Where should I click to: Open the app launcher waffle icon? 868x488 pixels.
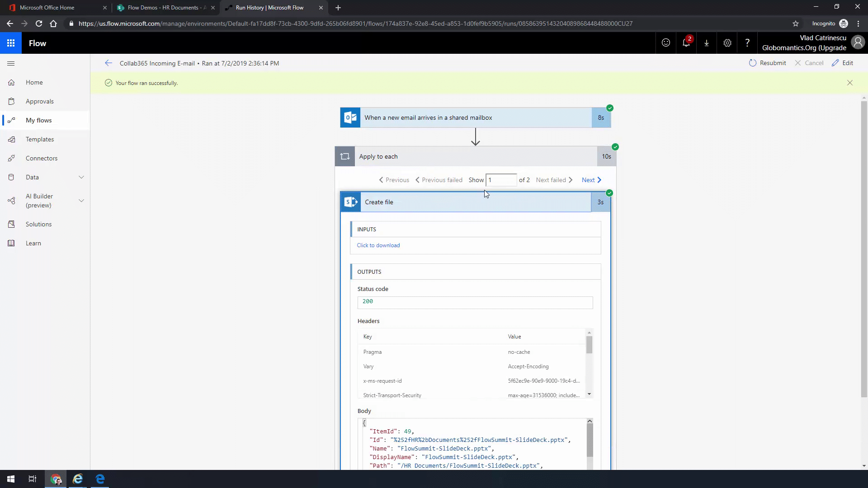(x=11, y=43)
